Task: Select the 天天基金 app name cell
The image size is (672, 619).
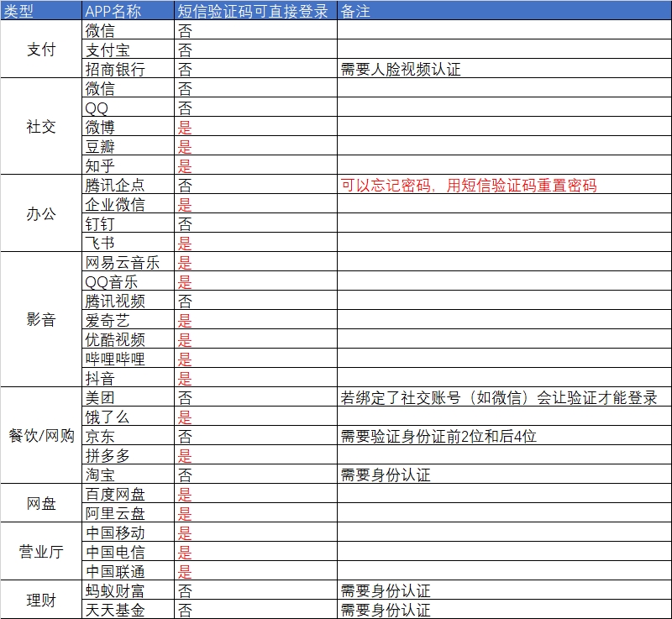Action: [x=129, y=609]
